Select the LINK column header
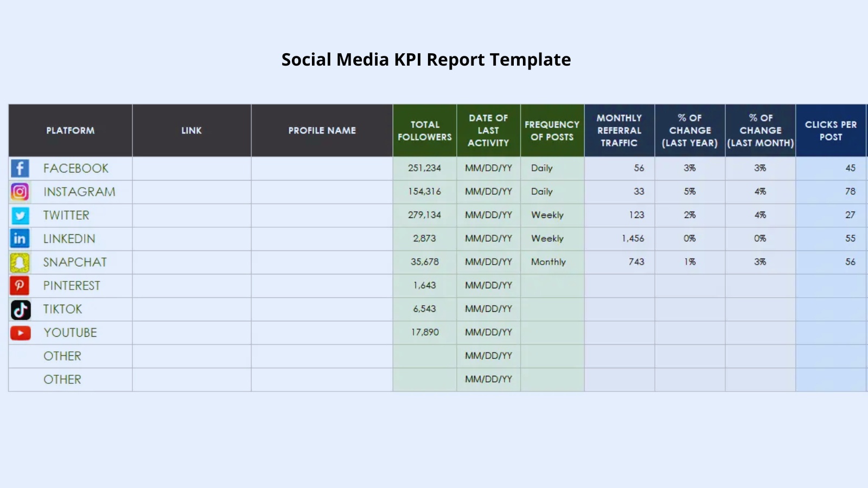The image size is (868, 488). 192,131
